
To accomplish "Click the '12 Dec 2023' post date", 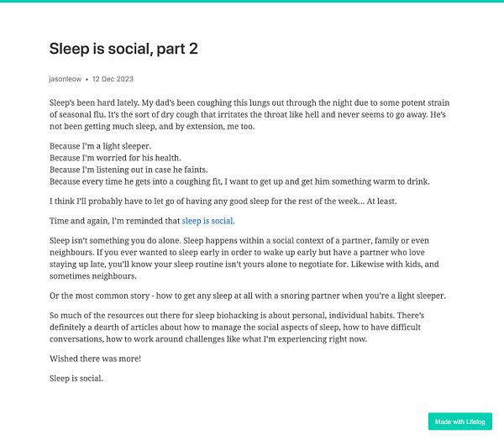I will pyautogui.click(x=113, y=79).
